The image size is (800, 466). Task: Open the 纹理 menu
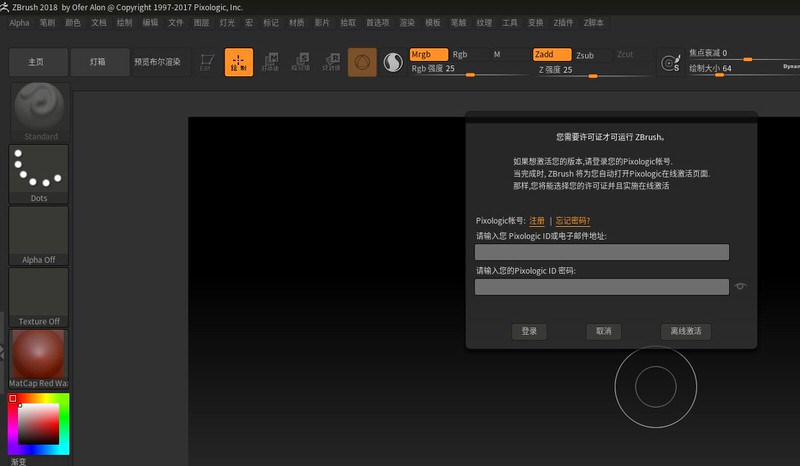[x=484, y=23]
